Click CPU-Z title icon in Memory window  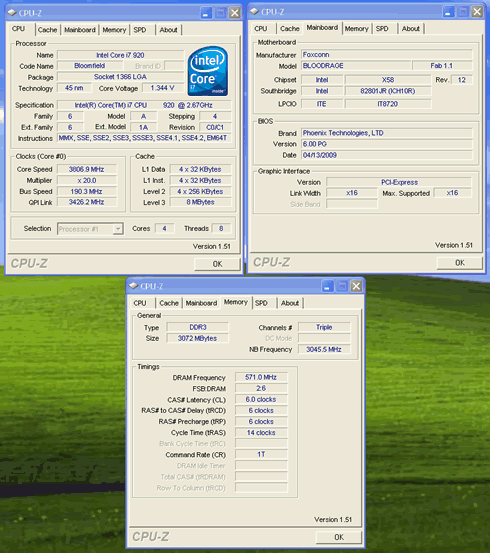click(133, 286)
